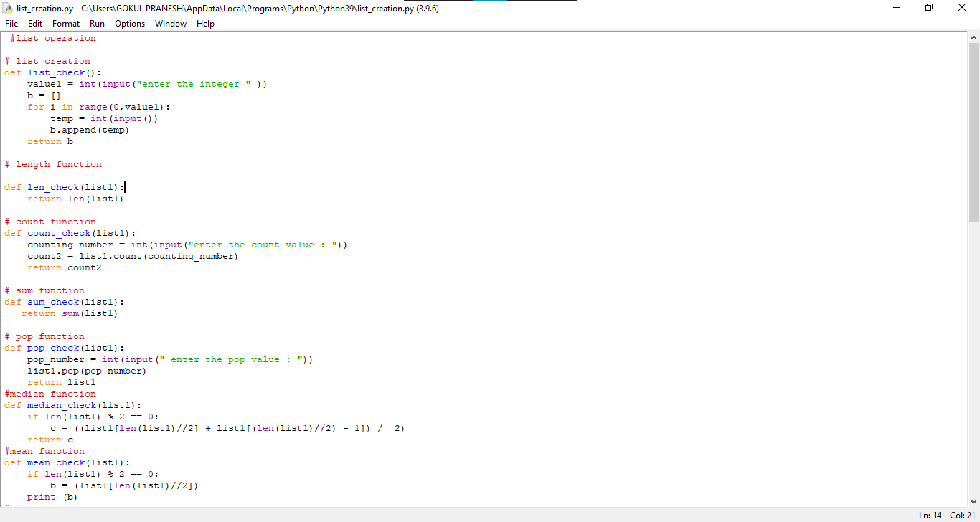Click the '#list operation' comment line
980x522 pixels.
[53, 38]
